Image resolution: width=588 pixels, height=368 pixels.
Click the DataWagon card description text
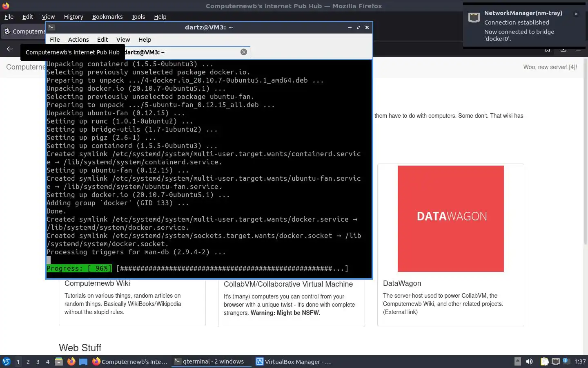[x=443, y=304]
